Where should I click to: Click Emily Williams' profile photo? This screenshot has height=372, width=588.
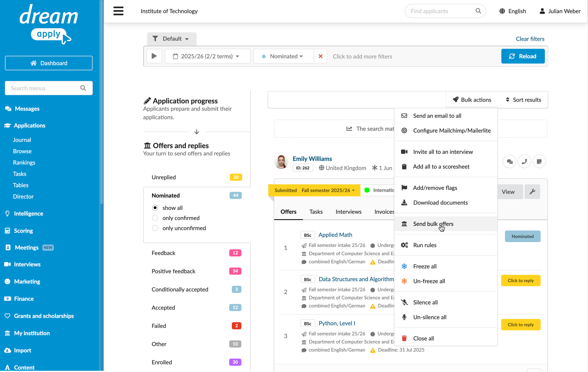tap(281, 162)
